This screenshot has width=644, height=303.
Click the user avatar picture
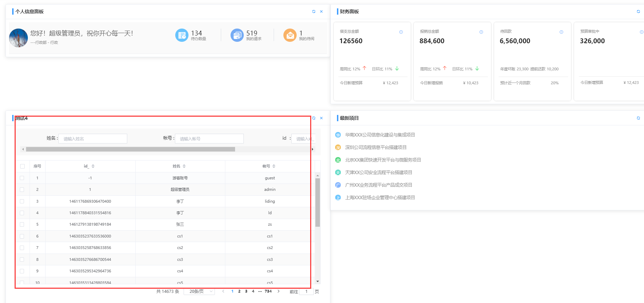[18, 38]
